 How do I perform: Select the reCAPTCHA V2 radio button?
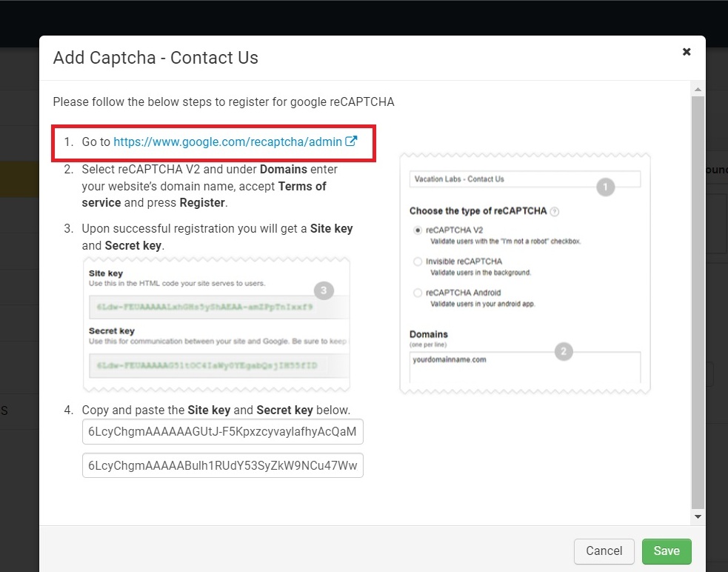pyautogui.click(x=418, y=230)
